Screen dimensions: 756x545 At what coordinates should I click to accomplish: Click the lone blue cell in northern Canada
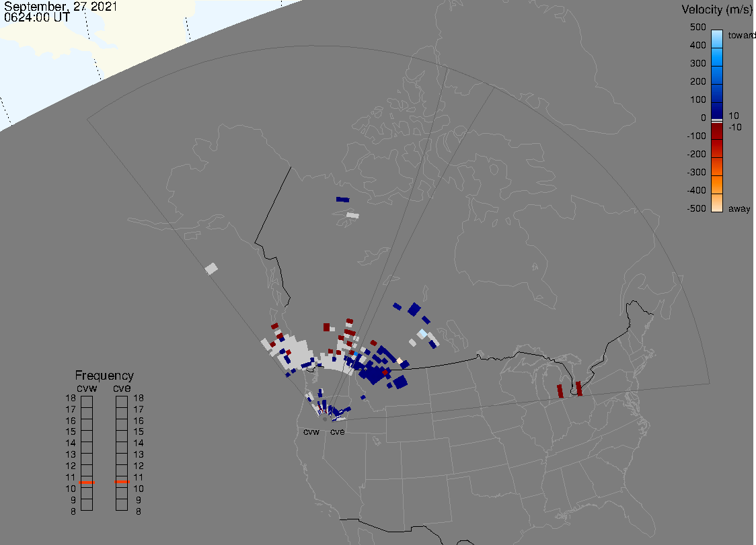tap(343, 200)
